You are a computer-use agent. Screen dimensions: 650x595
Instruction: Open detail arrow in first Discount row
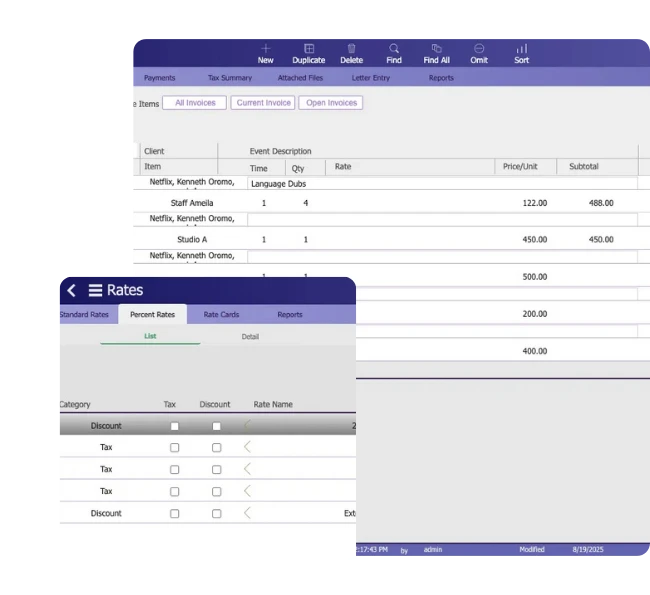(247, 425)
